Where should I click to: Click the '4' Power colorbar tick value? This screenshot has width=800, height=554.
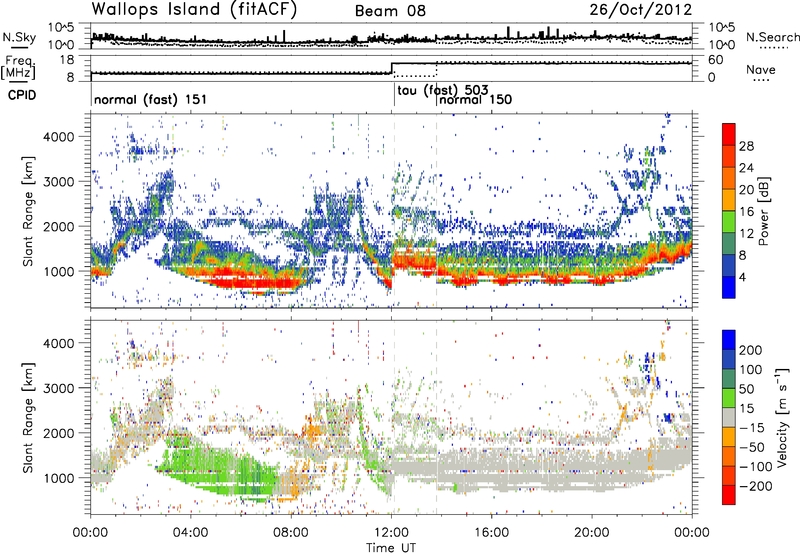tap(743, 277)
